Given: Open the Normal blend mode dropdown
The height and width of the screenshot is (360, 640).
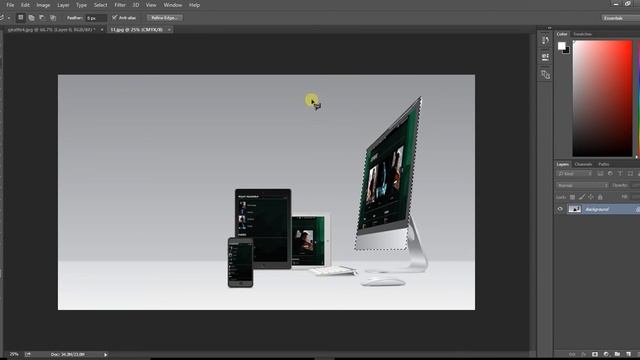Looking at the screenshot, I should coord(582,186).
